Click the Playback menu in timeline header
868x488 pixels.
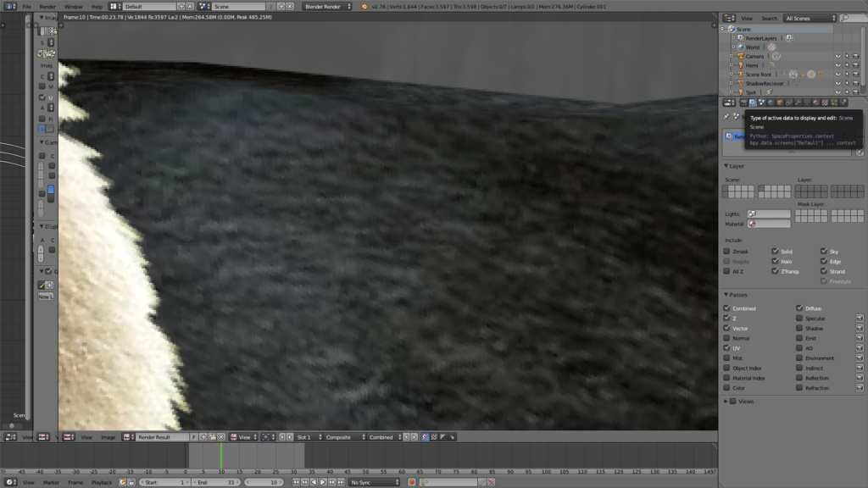coord(102,482)
